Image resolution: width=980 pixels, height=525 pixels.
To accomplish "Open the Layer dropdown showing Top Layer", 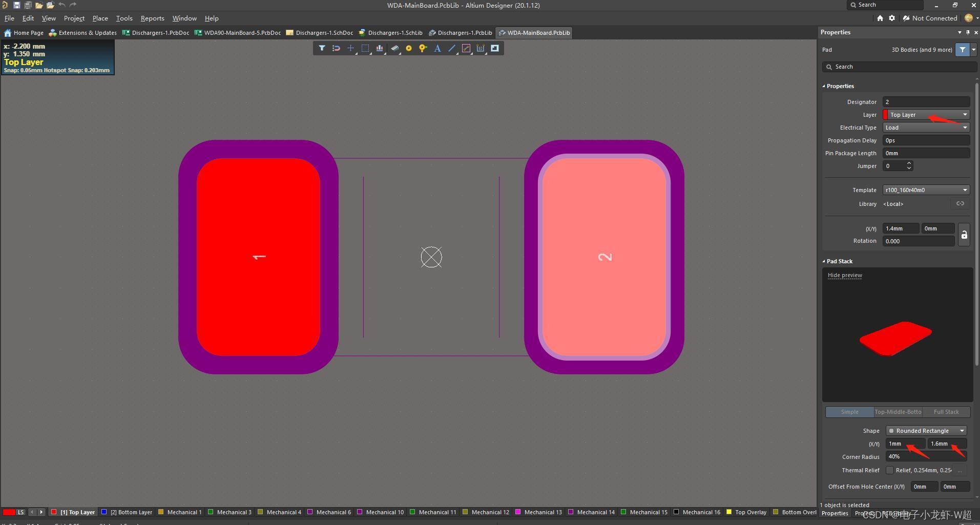I will (926, 115).
